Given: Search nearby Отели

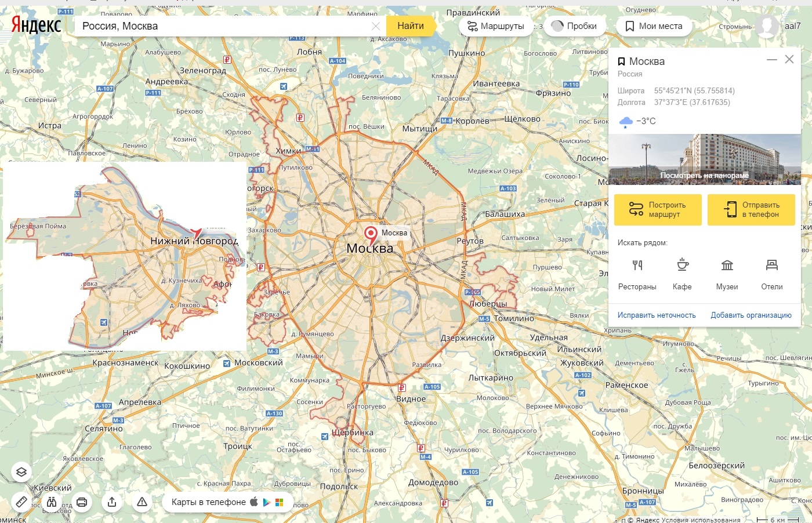Looking at the screenshot, I should pyautogui.click(x=772, y=275).
